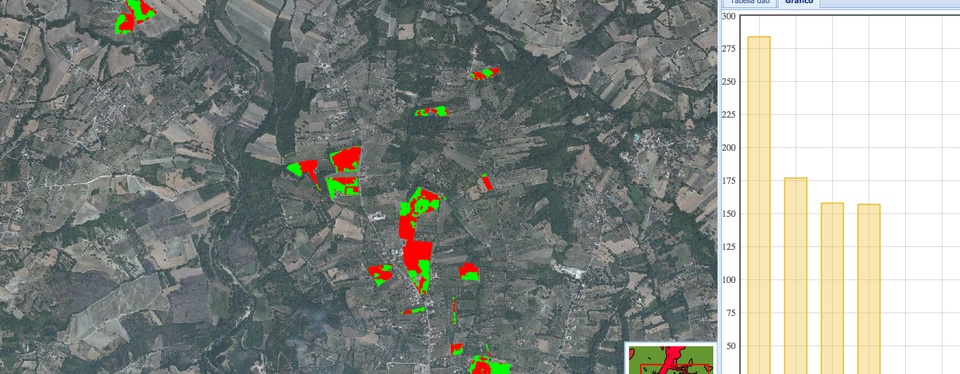Open the overview minimap thumbnail

pyautogui.click(x=671, y=359)
